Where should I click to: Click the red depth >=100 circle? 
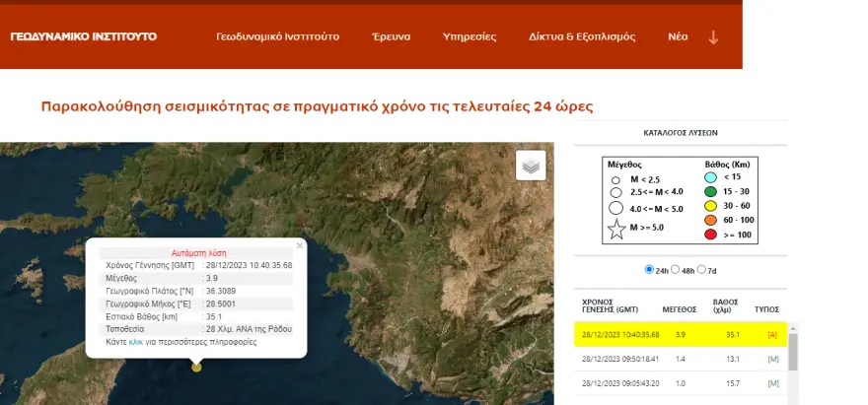click(710, 236)
